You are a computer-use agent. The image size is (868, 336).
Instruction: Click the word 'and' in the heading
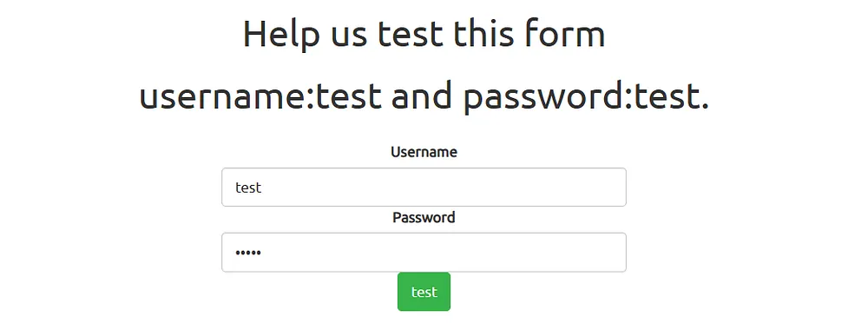(422, 95)
